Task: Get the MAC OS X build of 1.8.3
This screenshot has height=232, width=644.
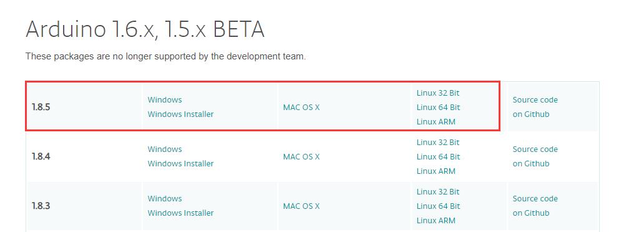Action: pos(301,206)
